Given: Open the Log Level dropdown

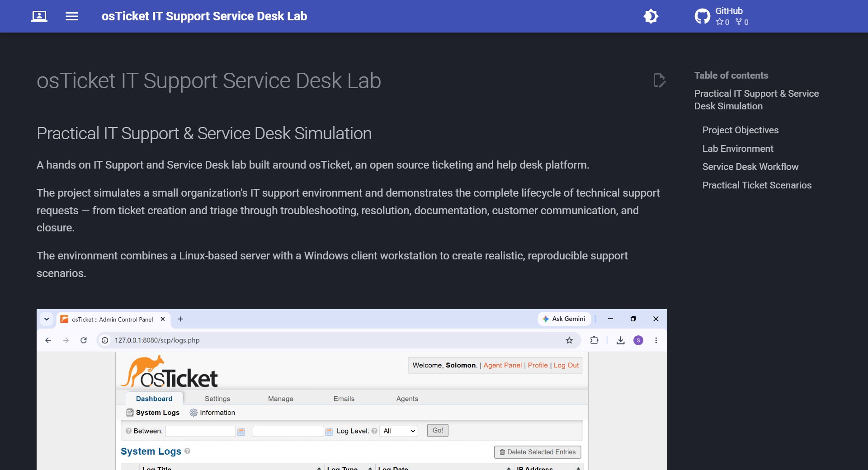Looking at the screenshot, I should coord(398,431).
